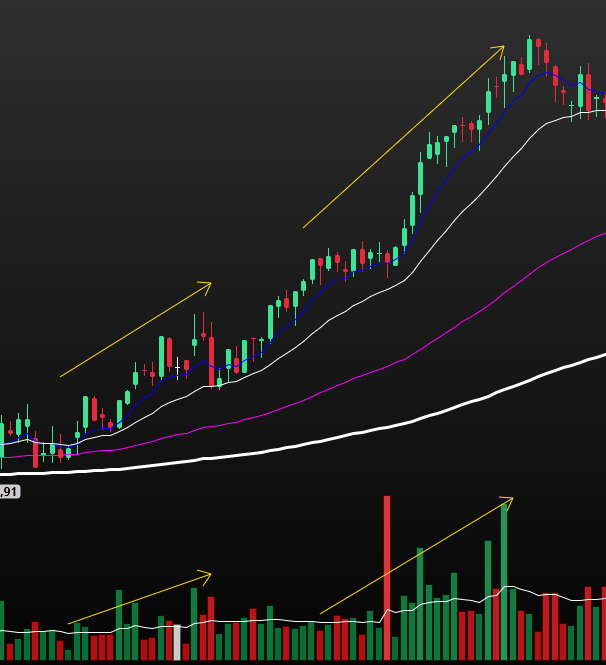Select the right yellow arrow in volume panel

tap(415, 556)
